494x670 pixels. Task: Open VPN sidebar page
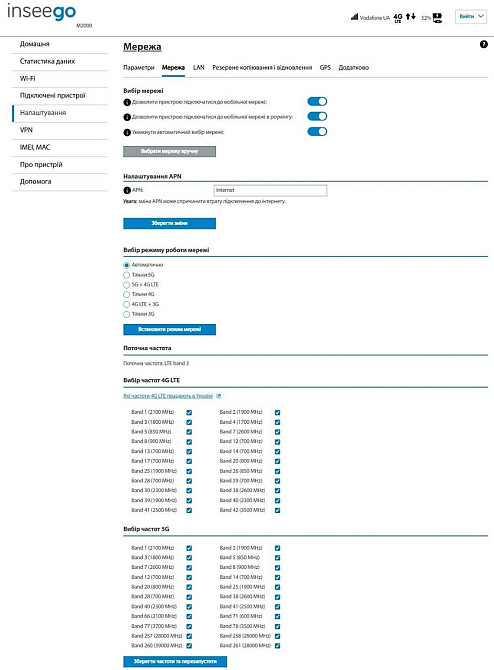point(60,130)
